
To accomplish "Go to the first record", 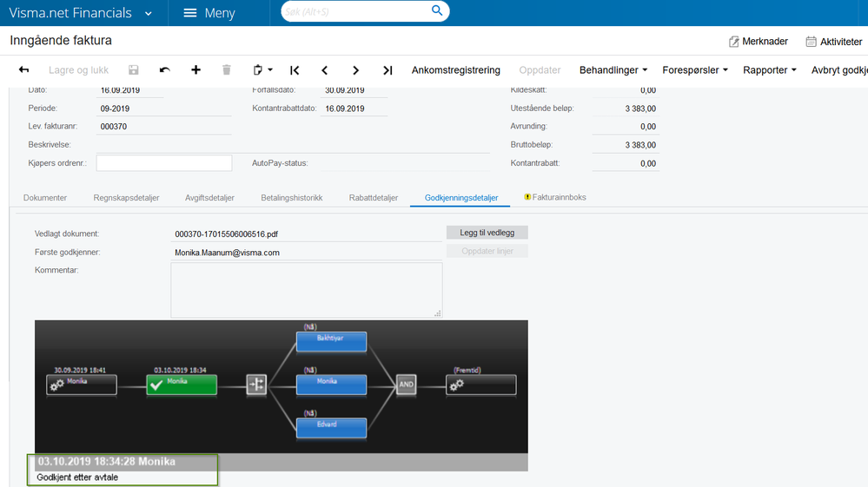I will pos(295,70).
